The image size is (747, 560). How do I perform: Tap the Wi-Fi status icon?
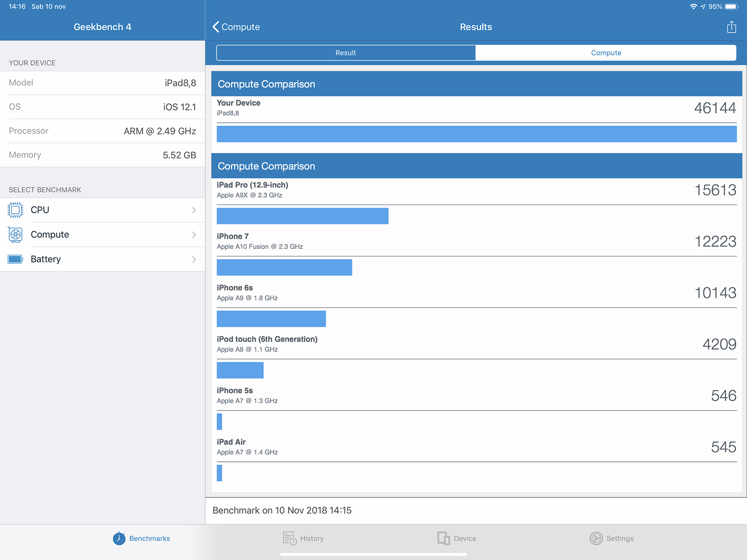pos(694,7)
